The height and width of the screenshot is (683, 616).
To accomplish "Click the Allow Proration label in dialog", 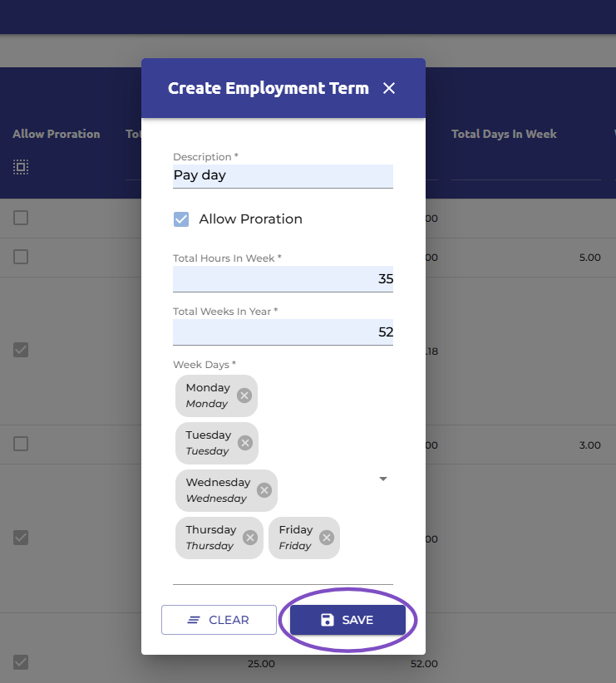I will (251, 219).
